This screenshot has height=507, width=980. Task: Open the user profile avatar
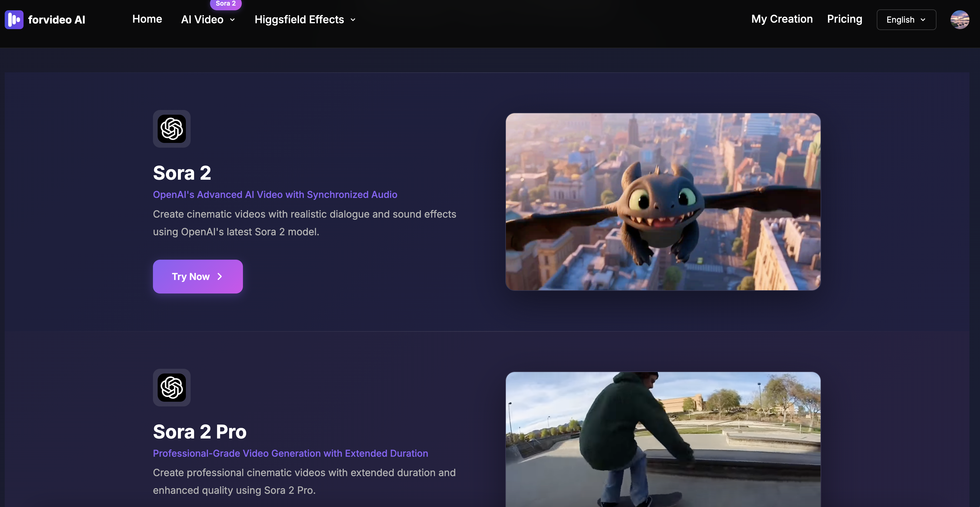(959, 19)
